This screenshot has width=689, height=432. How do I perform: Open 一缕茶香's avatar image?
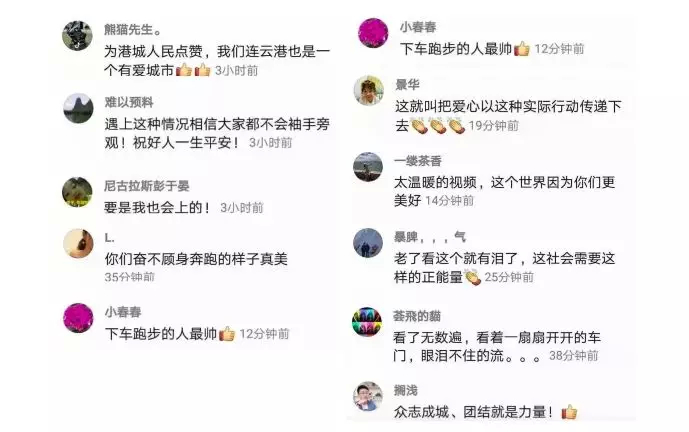(x=368, y=167)
